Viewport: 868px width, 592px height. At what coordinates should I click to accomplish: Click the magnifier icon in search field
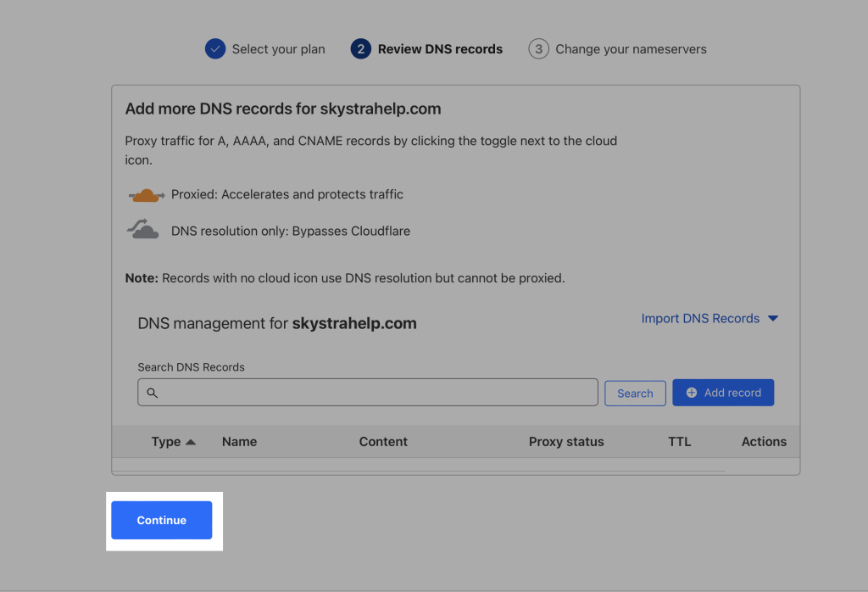153,394
